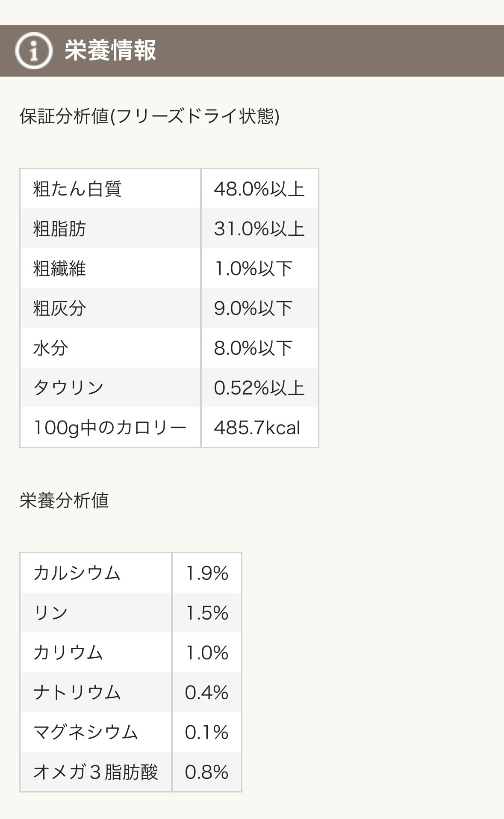Select the カリウム row label
The width and height of the screenshot is (504, 819).
coord(68,653)
